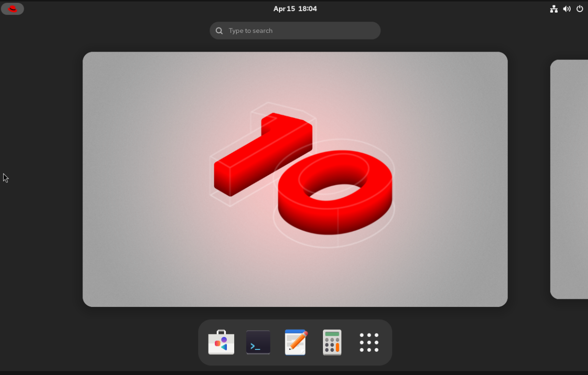Launch Terminal from the dock
The image size is (588, 375).
click(258, 342)
